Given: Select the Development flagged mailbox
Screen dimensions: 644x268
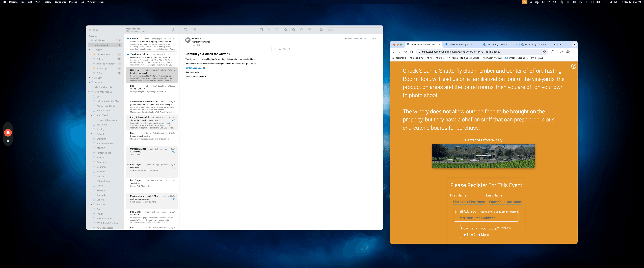Looking at the screenshot, I should [105, 54].
